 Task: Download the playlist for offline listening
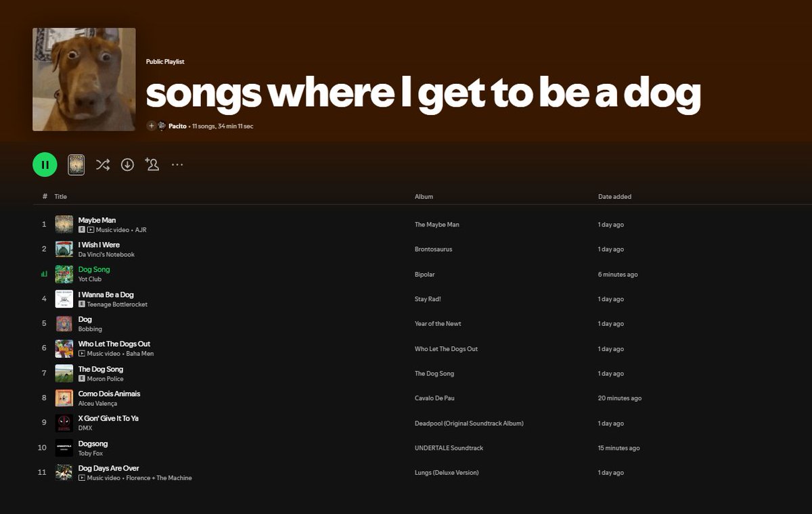tap(127, 164)
